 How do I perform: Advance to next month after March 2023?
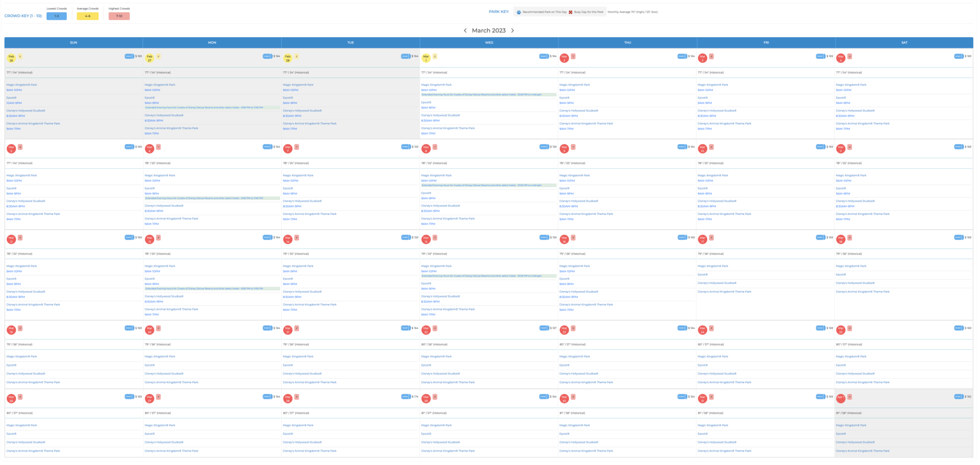pyautogui.click(x=512, y=30)
